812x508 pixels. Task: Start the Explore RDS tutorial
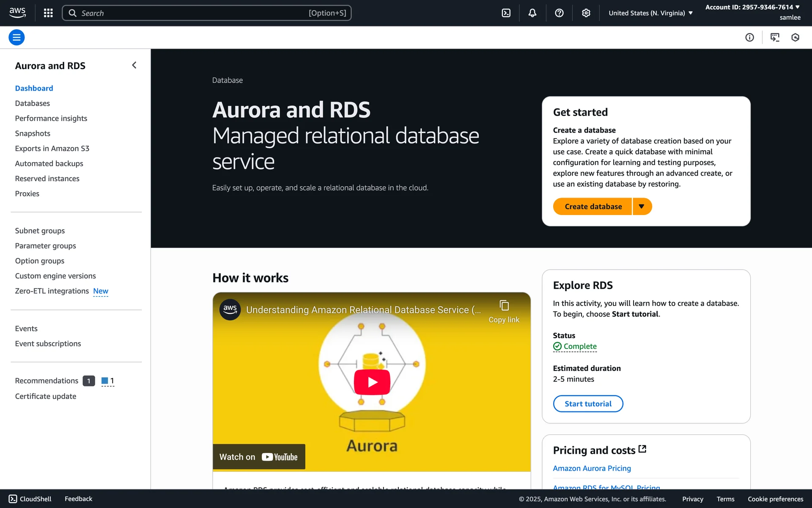(588, 404)
